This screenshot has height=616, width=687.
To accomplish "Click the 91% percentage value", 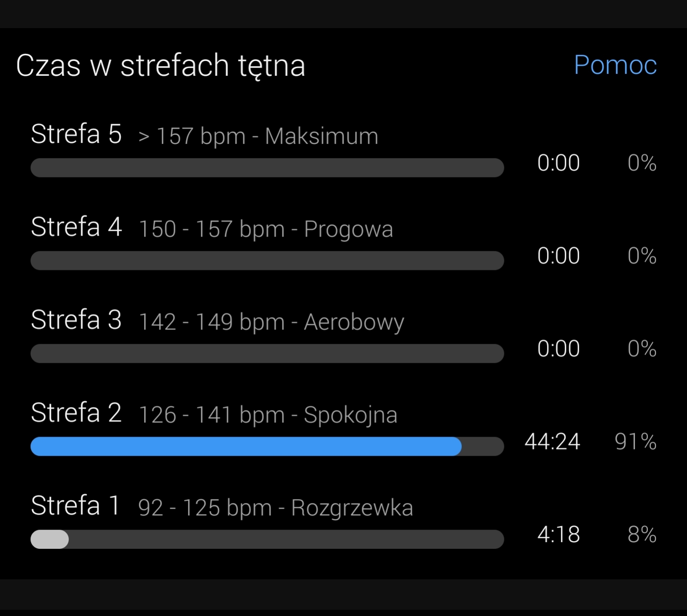I will point(635,441).
